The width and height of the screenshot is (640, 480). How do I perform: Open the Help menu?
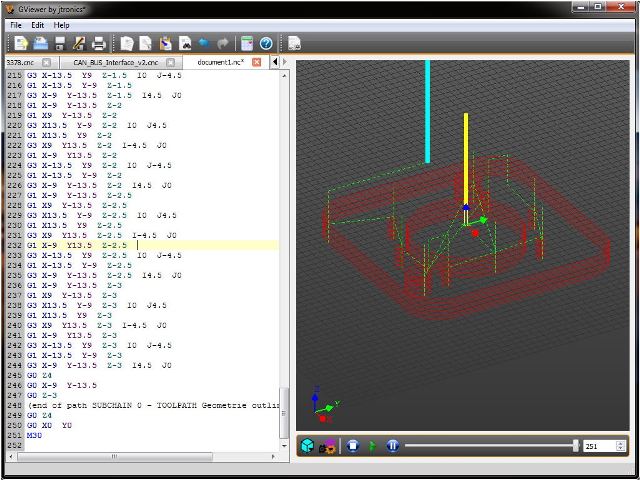61,25
